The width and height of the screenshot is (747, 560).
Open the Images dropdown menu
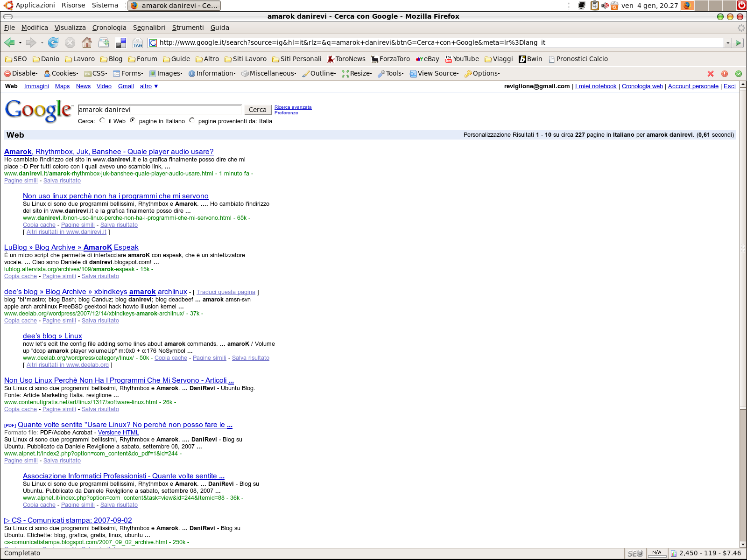click(x=166, y=74)
